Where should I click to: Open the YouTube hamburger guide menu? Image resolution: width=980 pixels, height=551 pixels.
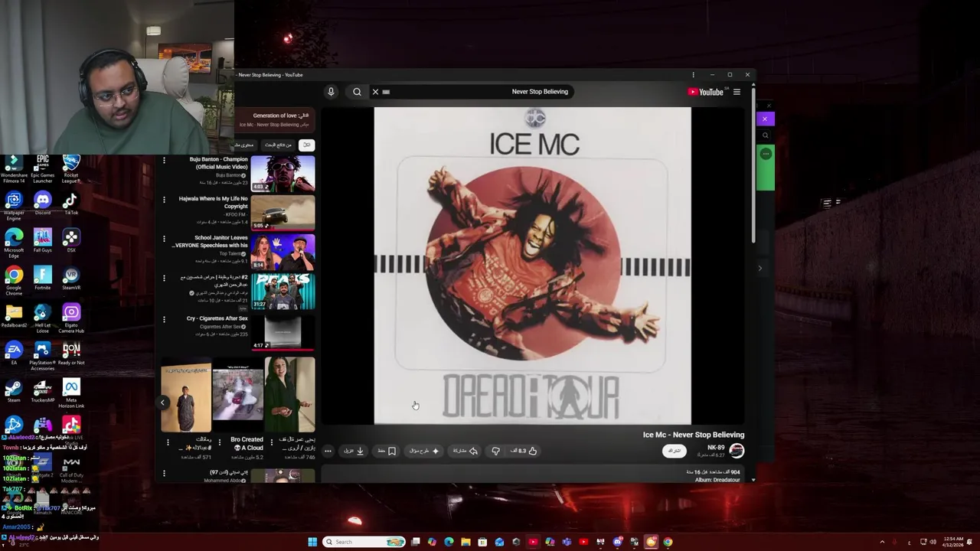737,92
